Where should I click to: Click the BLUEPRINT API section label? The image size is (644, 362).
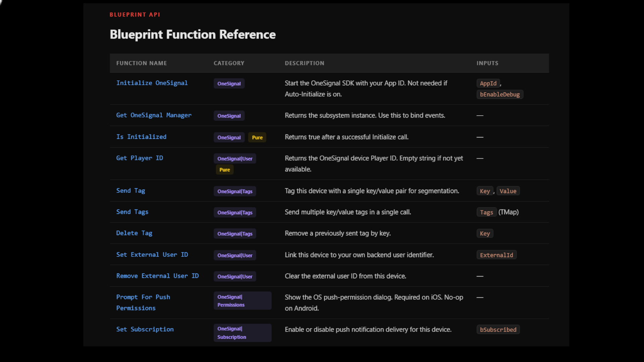(135, 15)
